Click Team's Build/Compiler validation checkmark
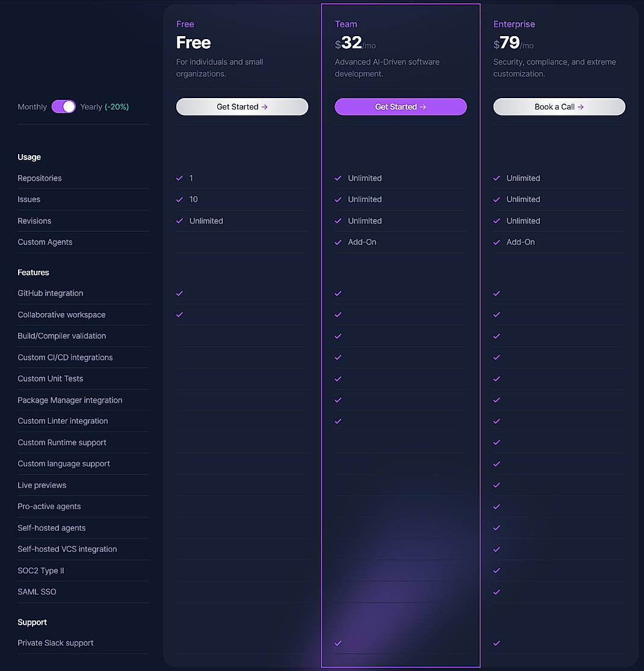This screenshot has height=671, width=644. [338, 336]
